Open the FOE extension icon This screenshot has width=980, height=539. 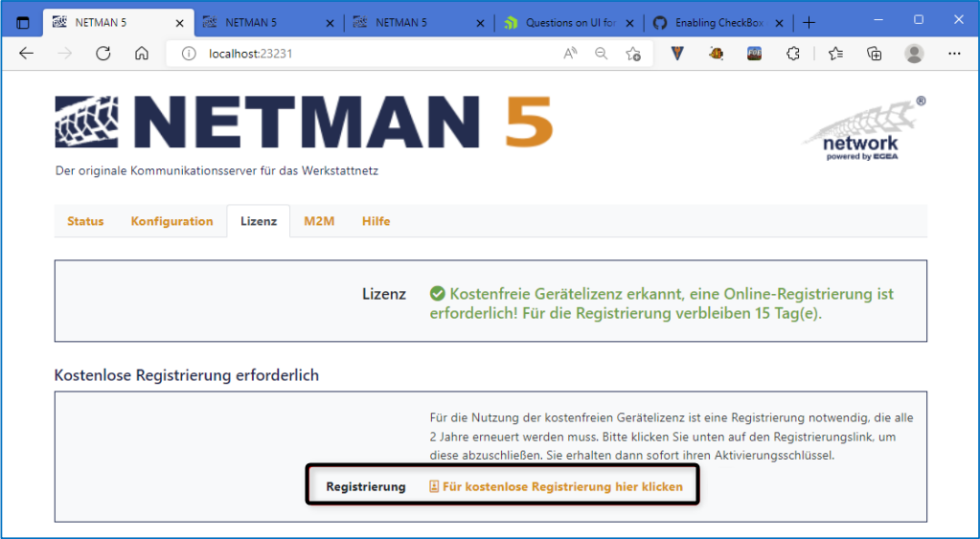click(x=754, y=54)
